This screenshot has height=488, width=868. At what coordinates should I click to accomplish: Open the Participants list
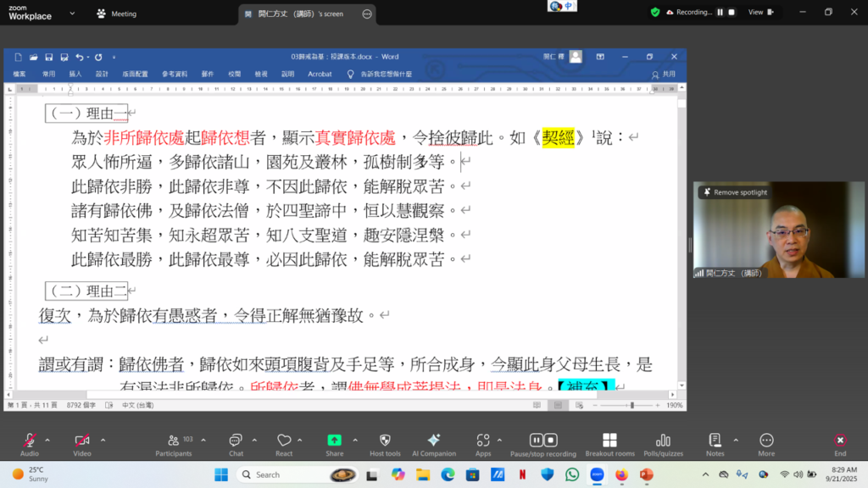coord(174,444)
